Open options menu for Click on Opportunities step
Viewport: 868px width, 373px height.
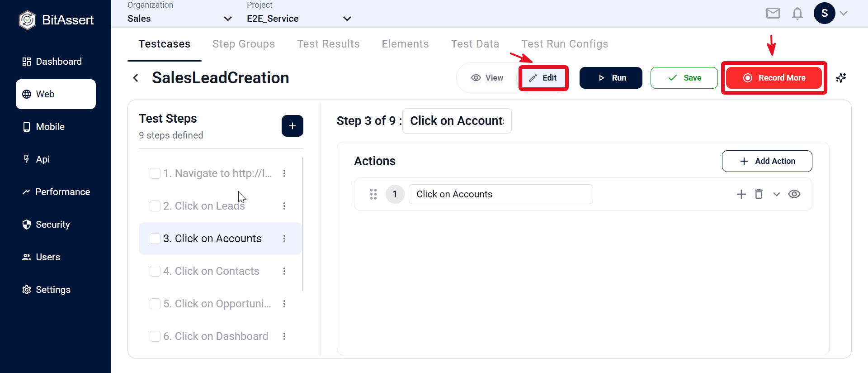284,304
